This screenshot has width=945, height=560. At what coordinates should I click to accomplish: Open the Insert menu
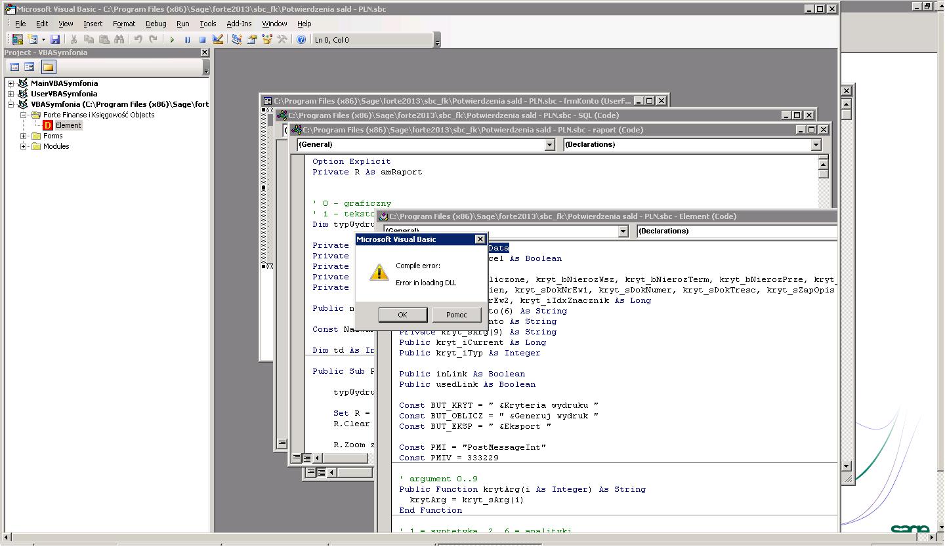pos(93,24)
